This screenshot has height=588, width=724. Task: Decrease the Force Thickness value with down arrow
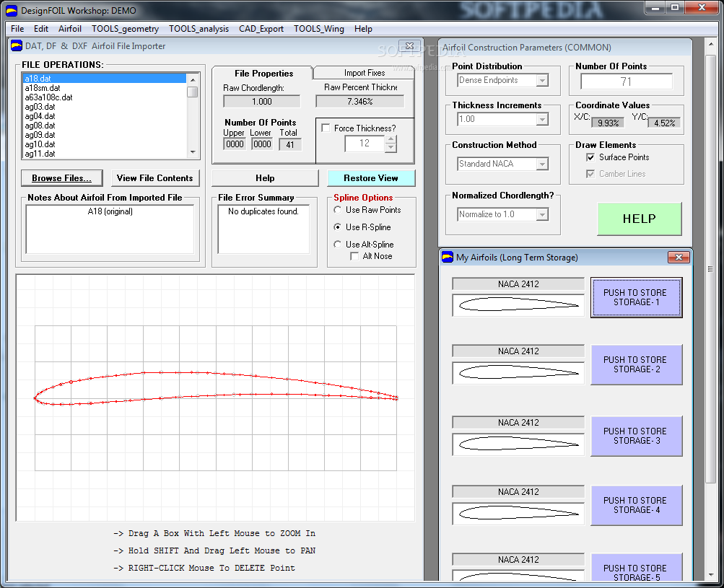coord(391,148)
